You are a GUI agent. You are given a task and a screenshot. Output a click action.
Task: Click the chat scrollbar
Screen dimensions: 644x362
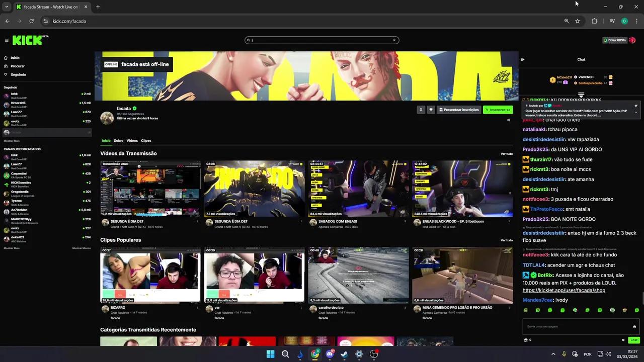(642, 298)
